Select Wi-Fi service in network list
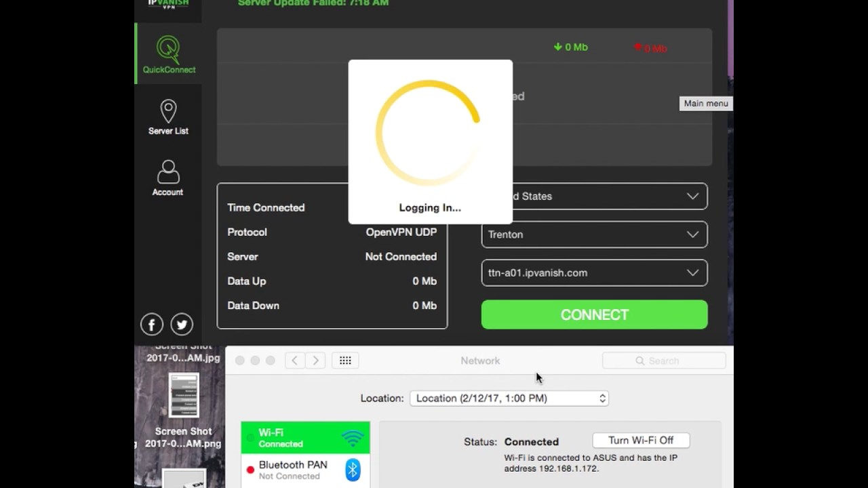 (x=305, y=438)
